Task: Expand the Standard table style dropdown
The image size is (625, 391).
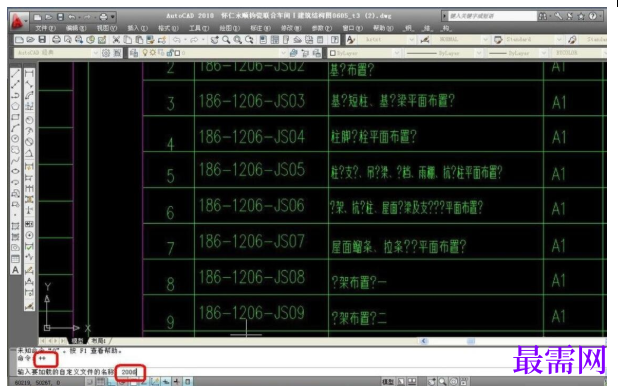Action: 559,40
